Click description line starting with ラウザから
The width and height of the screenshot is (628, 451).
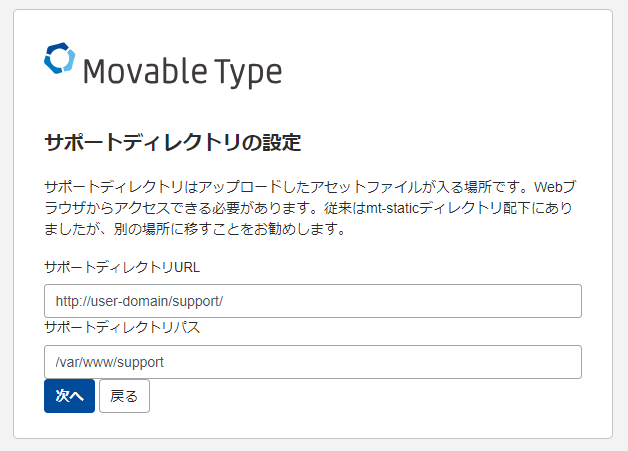308,208
